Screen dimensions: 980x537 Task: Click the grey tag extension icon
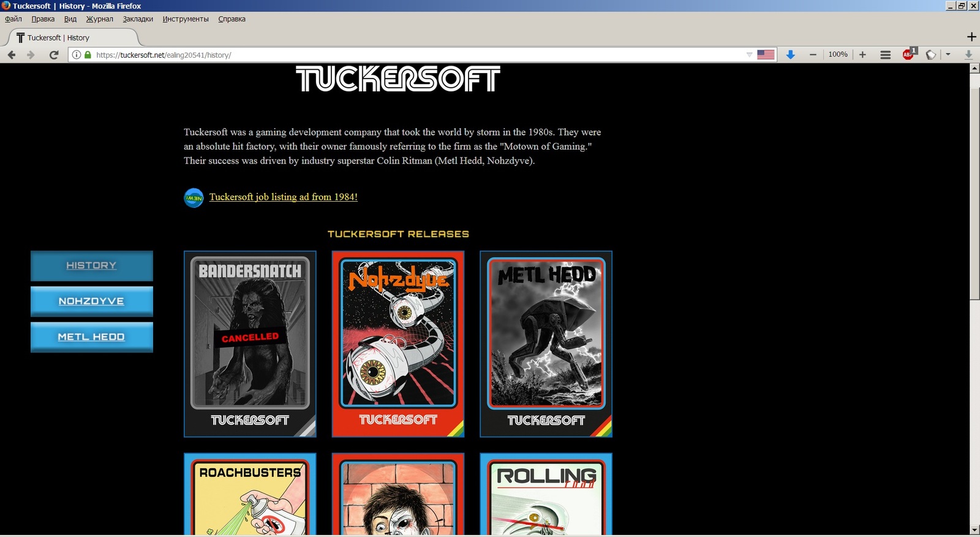931,55
